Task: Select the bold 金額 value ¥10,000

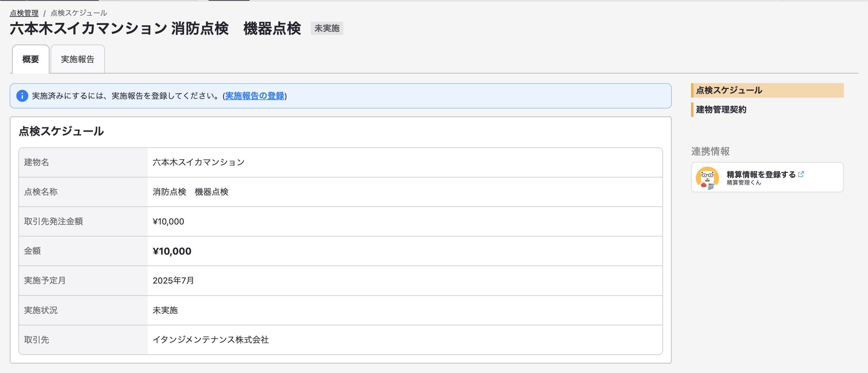Action: 172,251
